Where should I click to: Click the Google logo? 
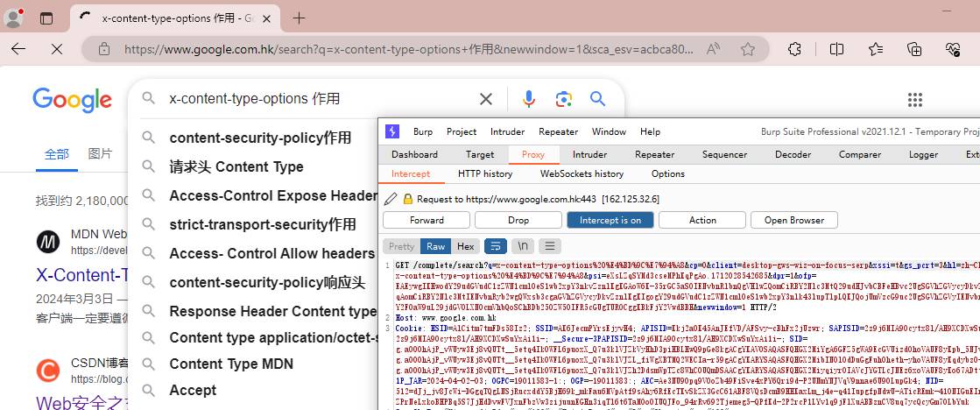[x=73, y=100]
